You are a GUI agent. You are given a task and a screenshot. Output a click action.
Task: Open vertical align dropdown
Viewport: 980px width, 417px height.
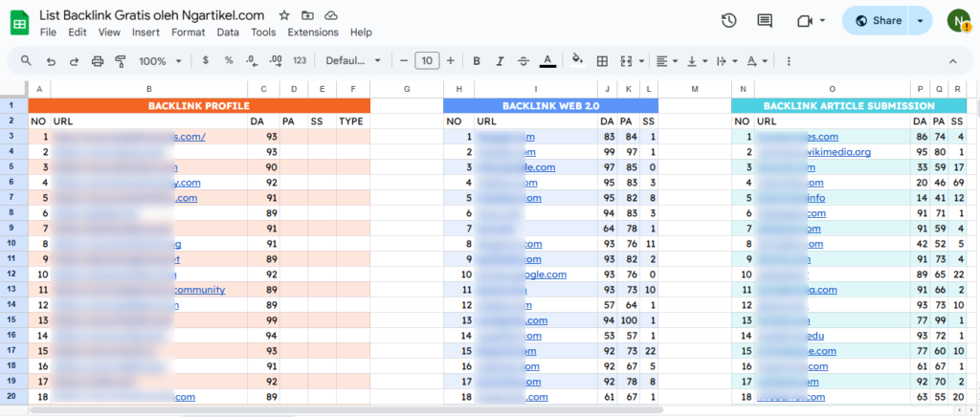tap(698, 61)
